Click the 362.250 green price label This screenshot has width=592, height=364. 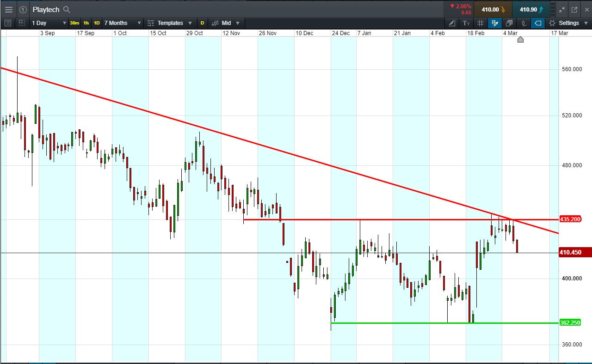[570, 322]
